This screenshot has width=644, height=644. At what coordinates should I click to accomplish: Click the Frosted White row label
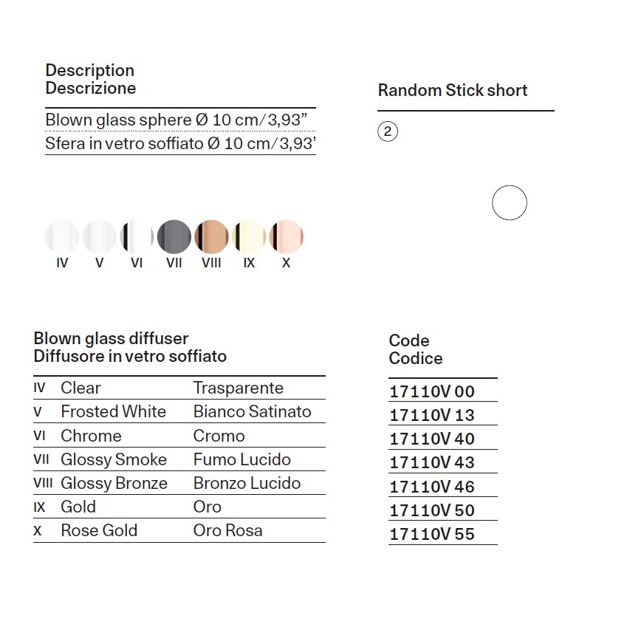[x=113, y=411]
